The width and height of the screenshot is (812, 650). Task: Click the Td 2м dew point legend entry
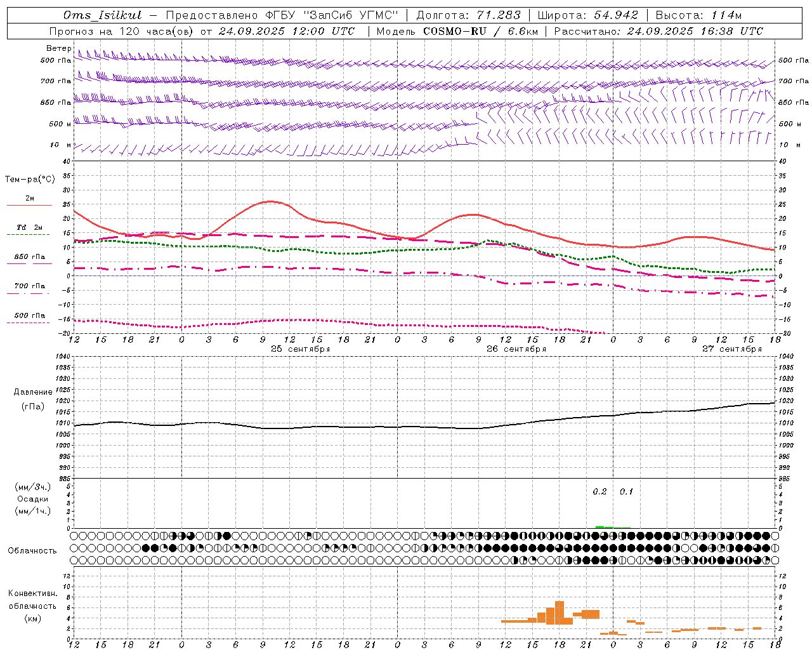click(30, 227)
